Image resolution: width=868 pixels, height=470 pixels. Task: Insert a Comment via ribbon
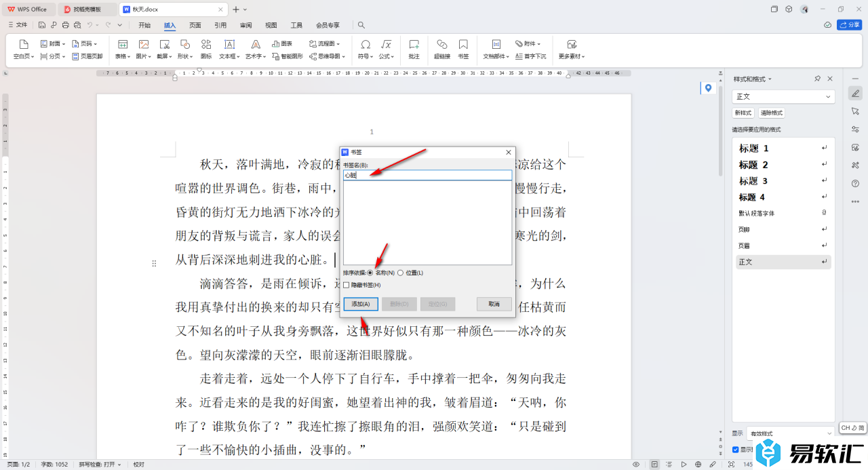(x=414, y=49)
